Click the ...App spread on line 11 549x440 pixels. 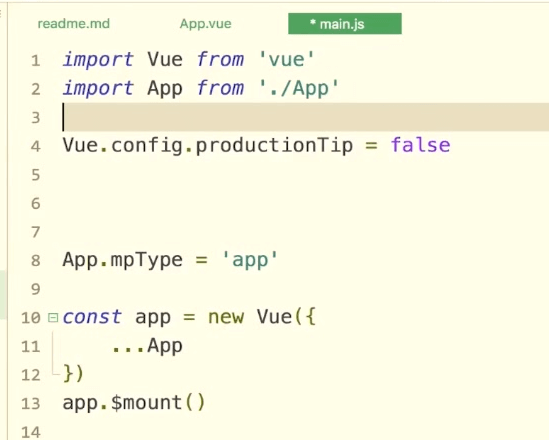click(147, 346)
